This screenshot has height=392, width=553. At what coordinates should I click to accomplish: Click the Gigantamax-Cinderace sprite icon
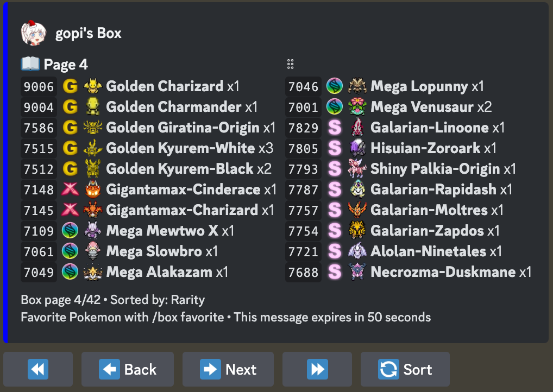[93, 189]
